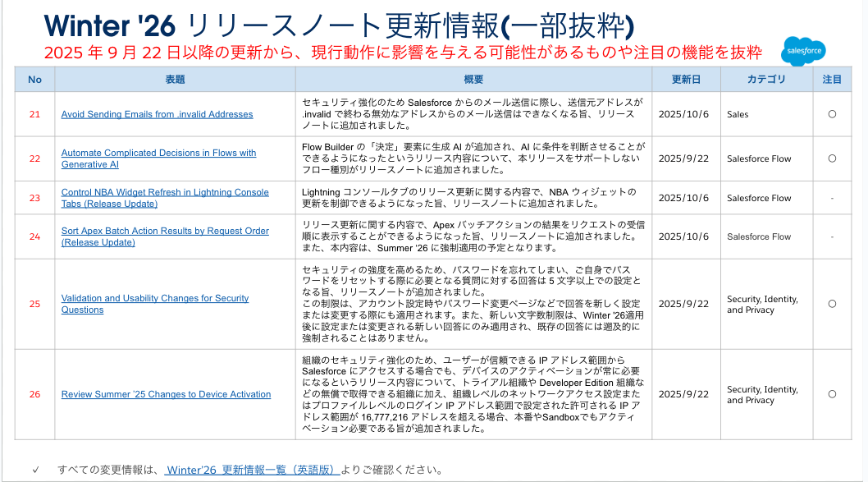The height and width of the screenshot is (482, 868).
Task: Click the 概要 column header
Action: [x=474, y=79]
